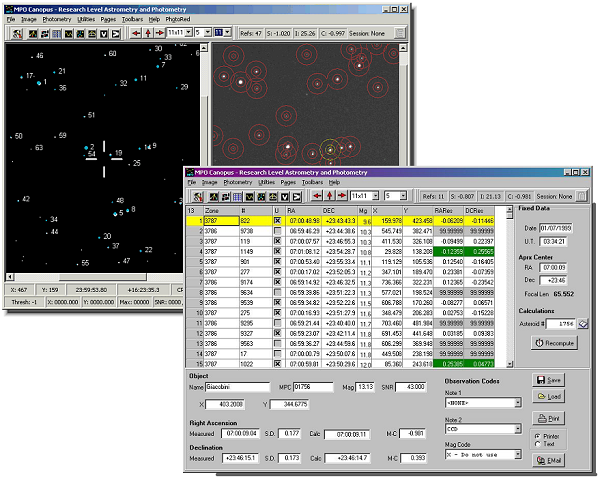Open Toolbars menu in front window
This screenshot has height=481, width=600.
(312, 182)
